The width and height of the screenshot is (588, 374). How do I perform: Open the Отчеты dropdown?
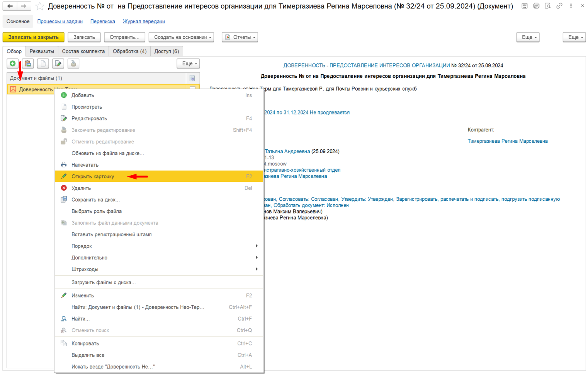240,37
